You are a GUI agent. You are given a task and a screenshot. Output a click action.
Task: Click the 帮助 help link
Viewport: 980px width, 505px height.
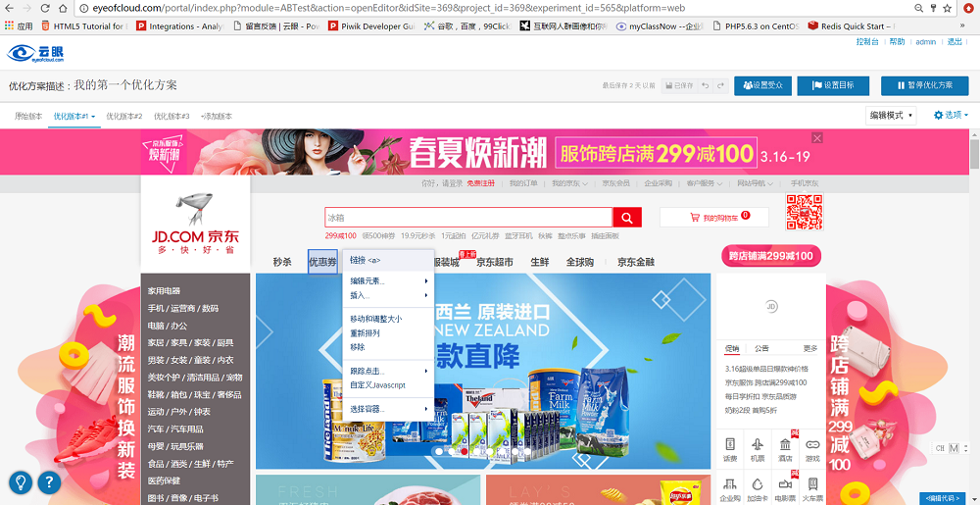pos(897,42)
